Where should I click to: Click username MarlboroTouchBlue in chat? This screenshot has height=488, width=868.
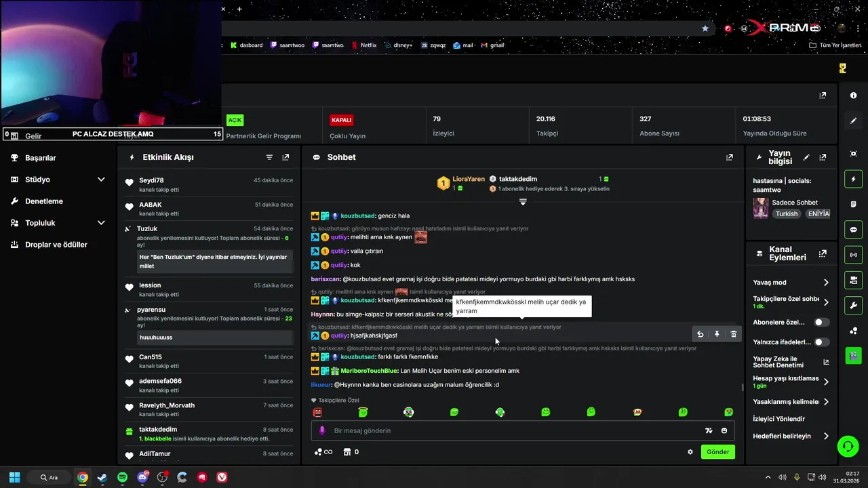click(369, 371)
